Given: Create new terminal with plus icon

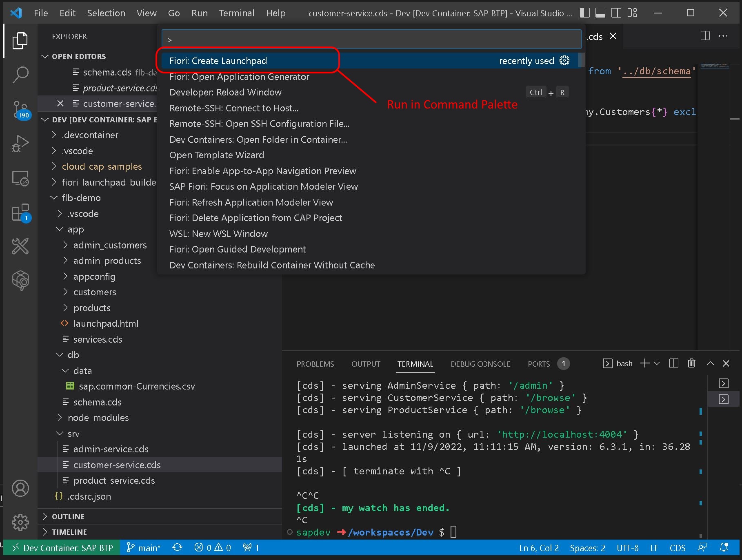Looking at the screenshot, I should [x=645, y=363].
